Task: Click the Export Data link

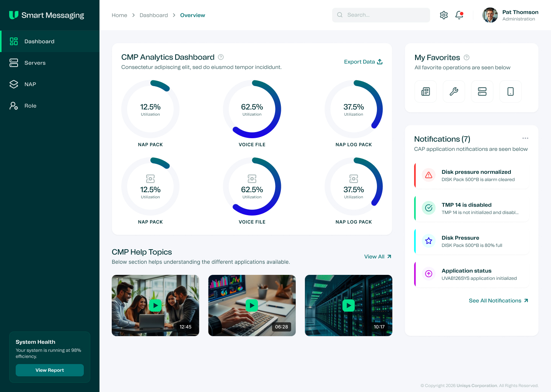Action: 363,62
